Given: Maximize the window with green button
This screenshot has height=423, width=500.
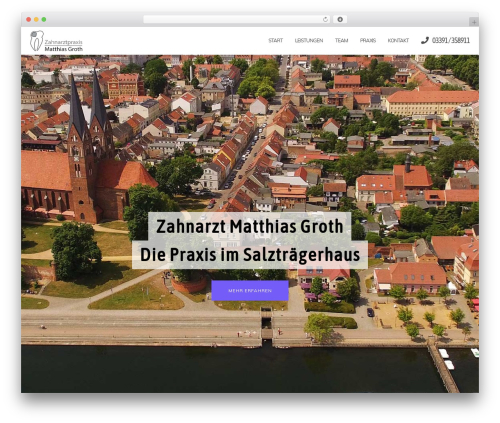Looking at the screenshot, I should 44,20.
